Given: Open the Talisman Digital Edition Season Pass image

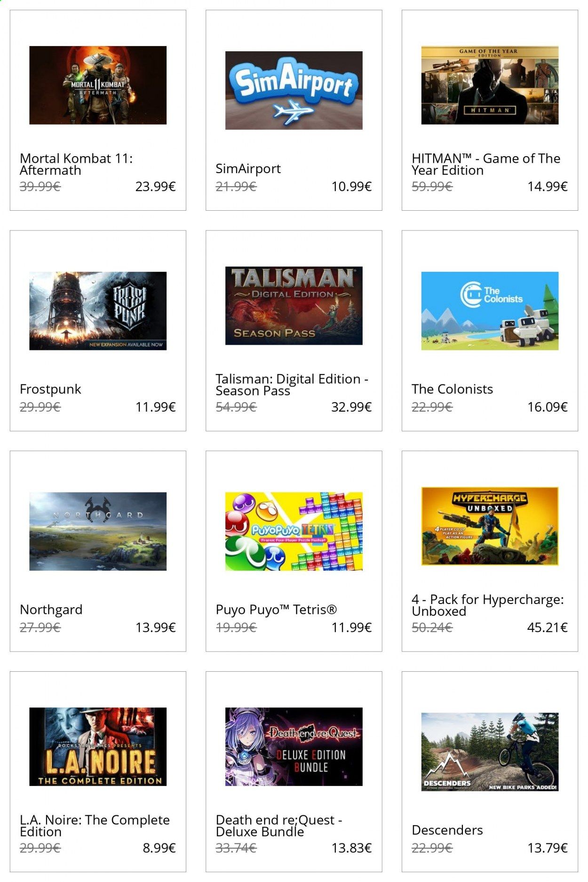Looking at the screenshot, I should point(294,306).
